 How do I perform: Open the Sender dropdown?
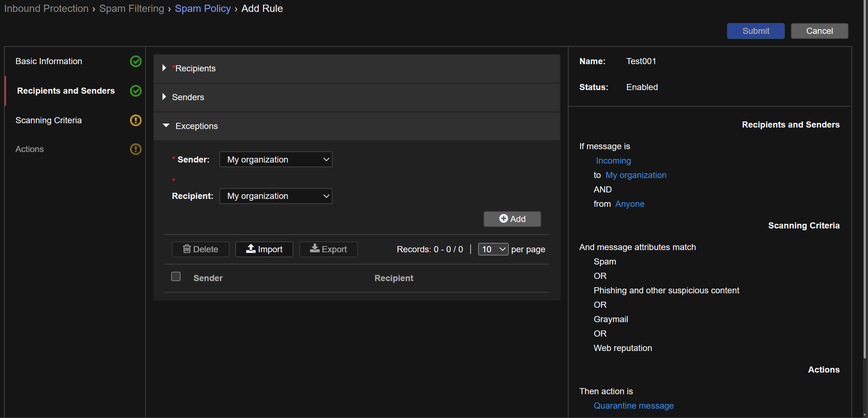click(276, 160)
